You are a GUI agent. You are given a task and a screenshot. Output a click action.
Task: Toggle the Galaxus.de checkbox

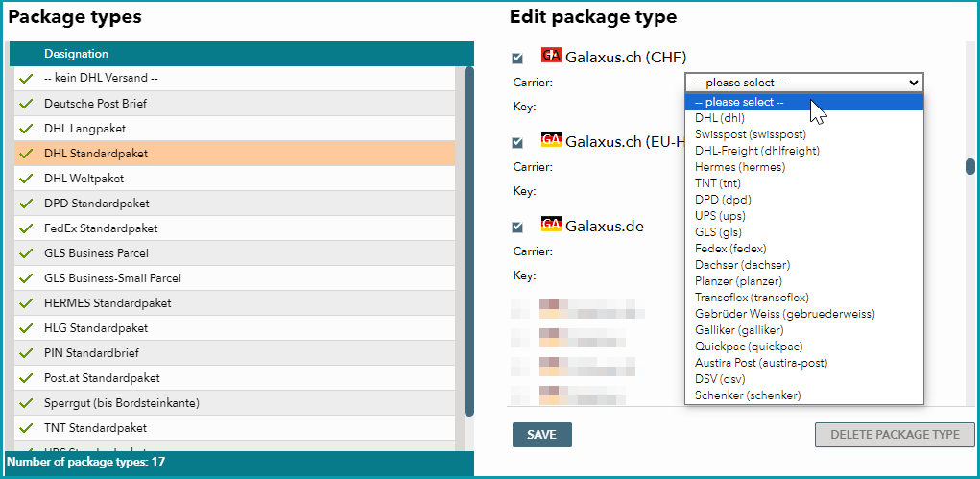click(517, 227)
